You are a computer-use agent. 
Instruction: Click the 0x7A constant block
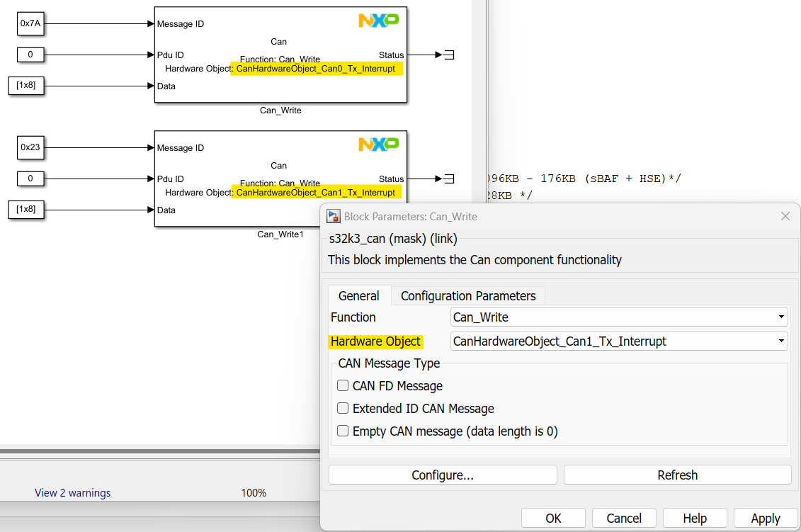(x=30, y=23)
